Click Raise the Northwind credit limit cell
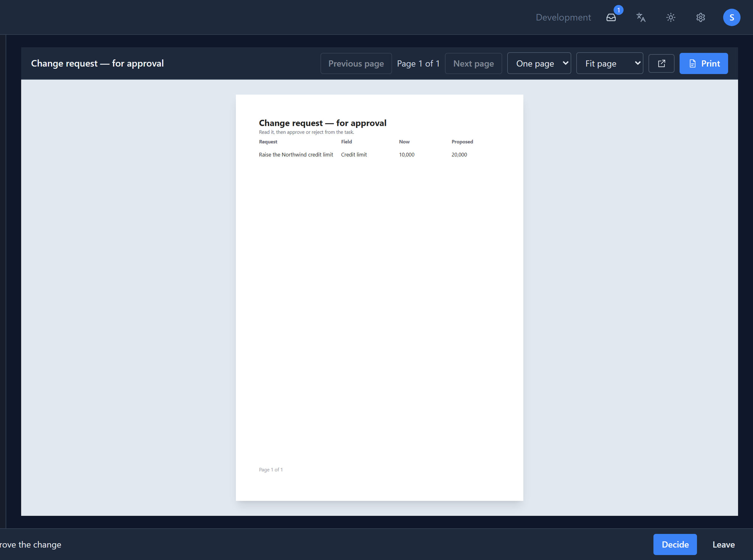 pyautogui.click(x=296, y=155)
